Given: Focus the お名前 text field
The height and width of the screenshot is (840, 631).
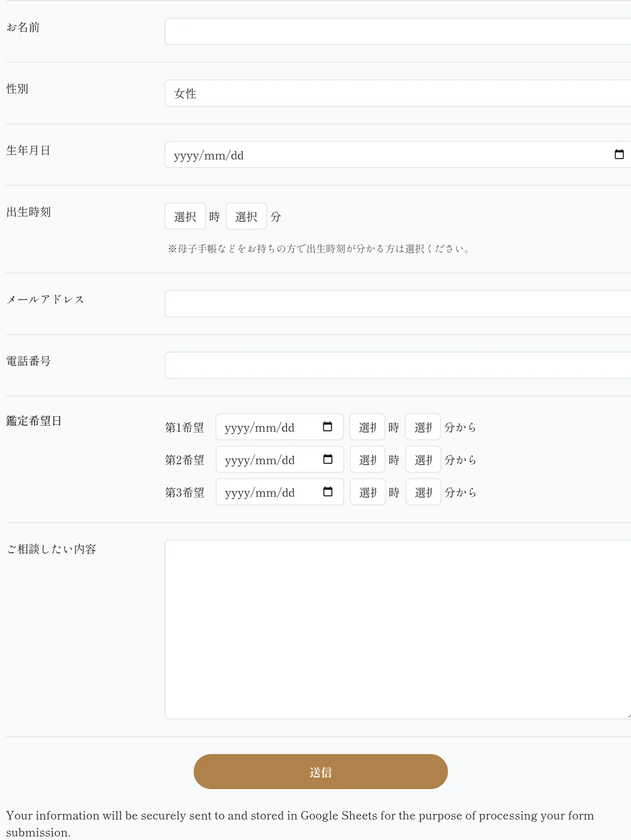Looking at the screenshot, I should (398, 32).
